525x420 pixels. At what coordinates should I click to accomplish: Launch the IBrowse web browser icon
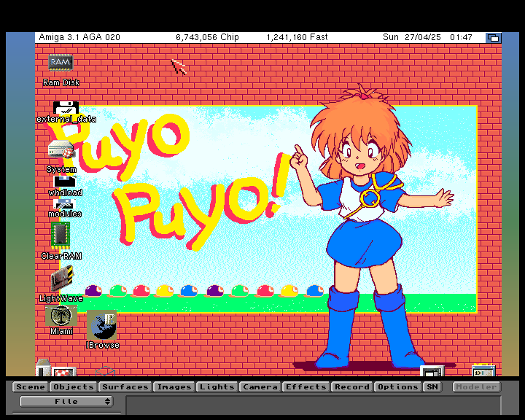pos(102,325)
